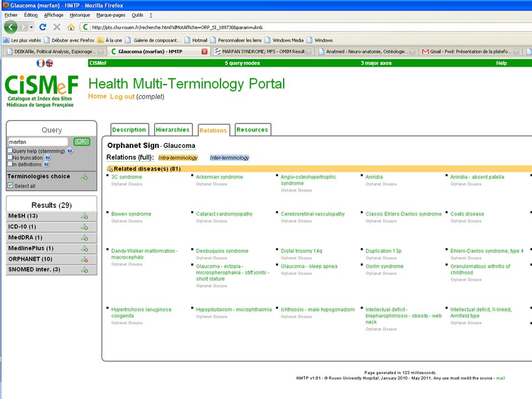Open the 3 major axes menu

[376, 63]
